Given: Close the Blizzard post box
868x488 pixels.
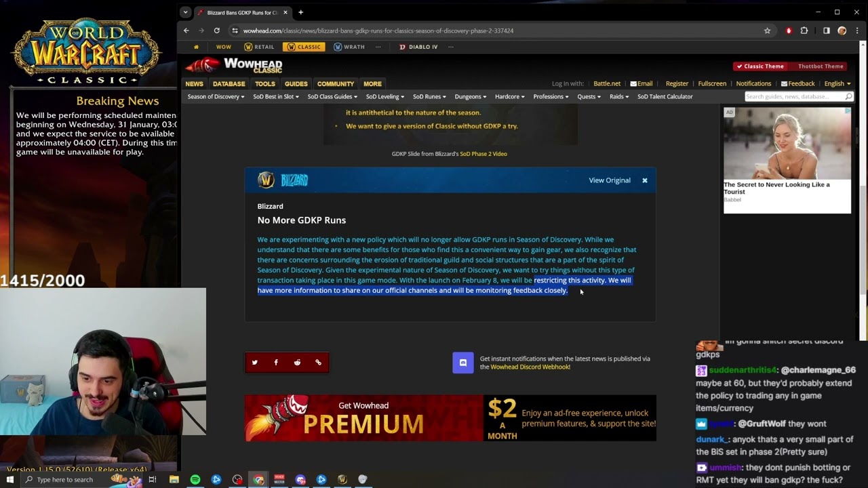Looking at the screenshot, I should 645,180.
